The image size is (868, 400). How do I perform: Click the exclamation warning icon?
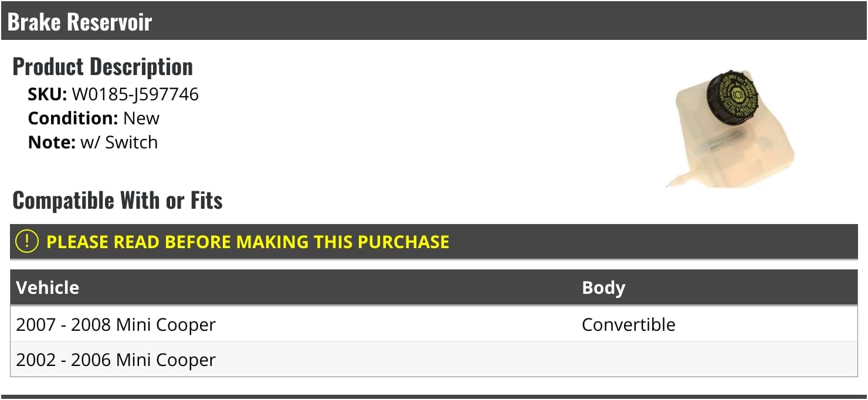(26, 242)
